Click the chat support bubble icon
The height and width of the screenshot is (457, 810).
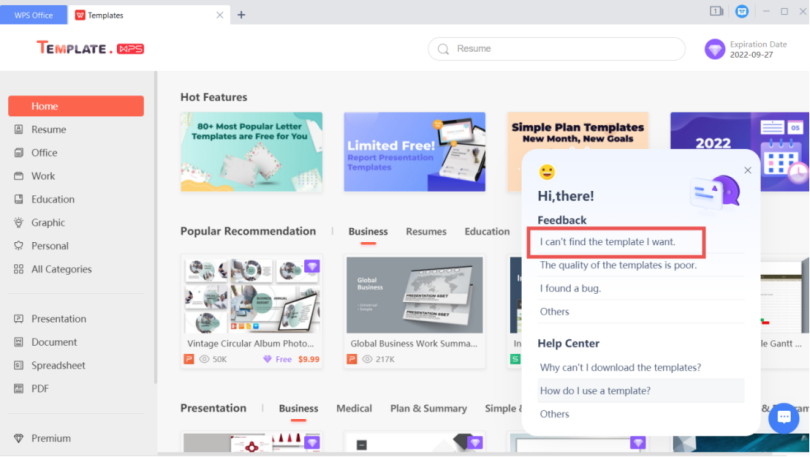click(x=784, y=418)
